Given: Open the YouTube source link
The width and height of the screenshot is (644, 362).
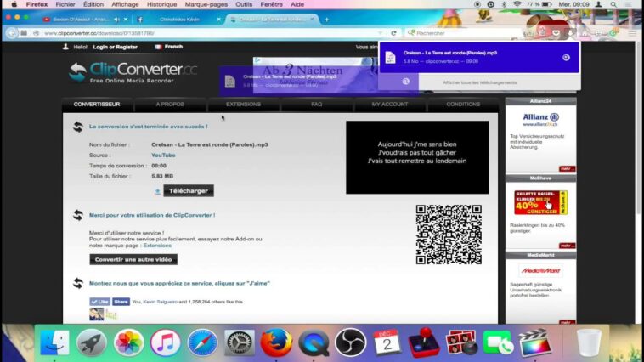Looking at the screenshot, I should 163,156.
